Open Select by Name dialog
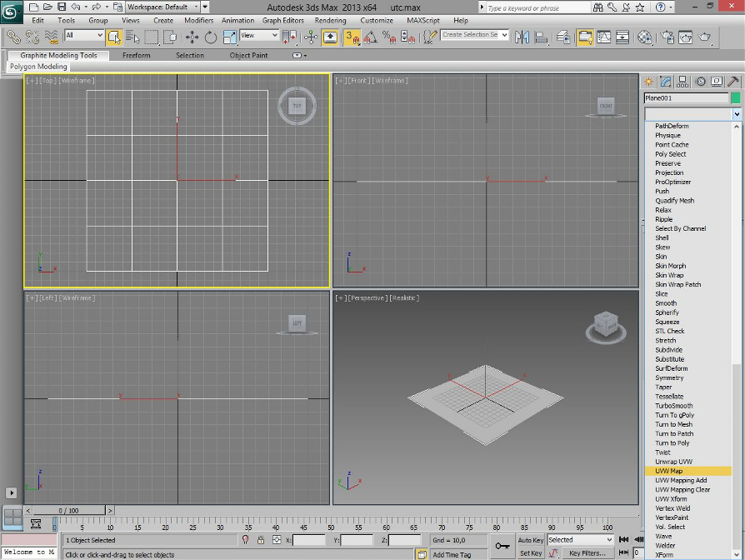 (x=133, y=37)
